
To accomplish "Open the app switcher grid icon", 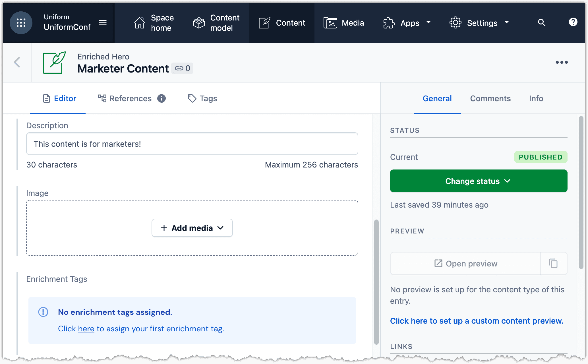I will click(21, 23).
